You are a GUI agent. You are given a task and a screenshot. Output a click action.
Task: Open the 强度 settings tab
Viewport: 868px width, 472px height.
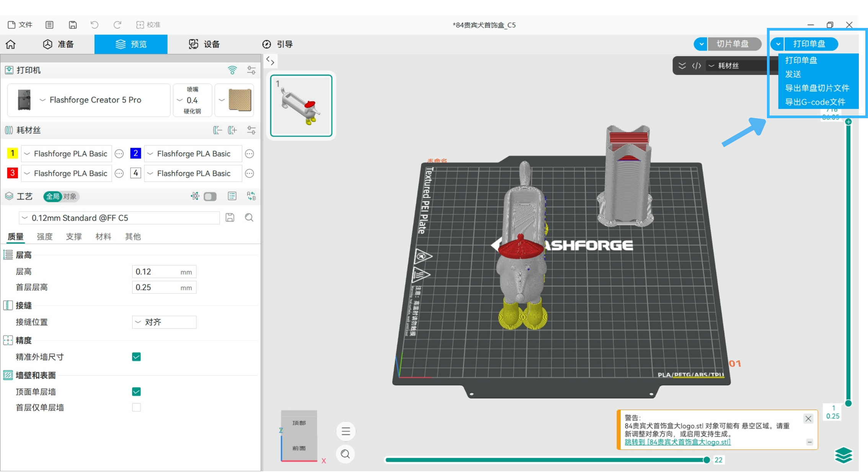44,237
